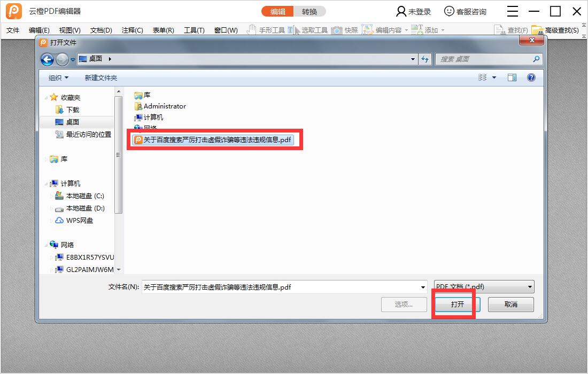This screenshot has width=588, height=374.
Task: Toggle the preview pane icon
Action: pos(512,77)
